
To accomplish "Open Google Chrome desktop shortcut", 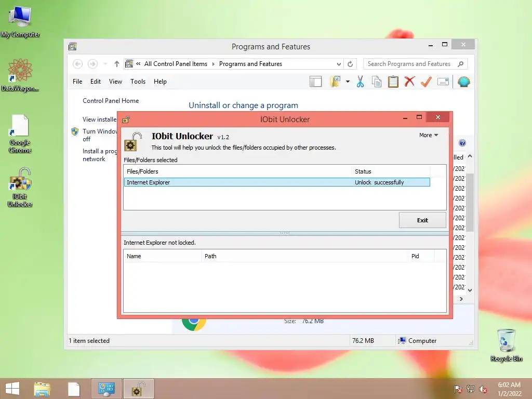I will click(x=20, y=134).
